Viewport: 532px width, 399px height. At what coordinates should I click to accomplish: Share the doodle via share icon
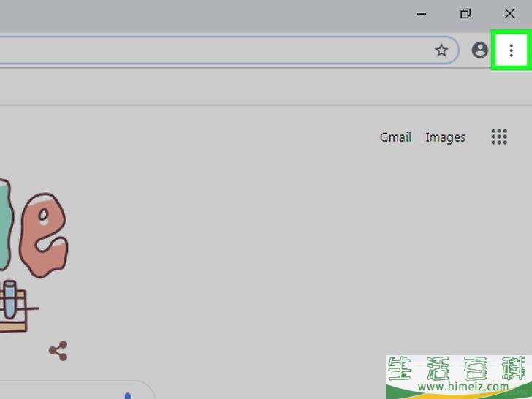pyautogui.click(x=58, y=351)
